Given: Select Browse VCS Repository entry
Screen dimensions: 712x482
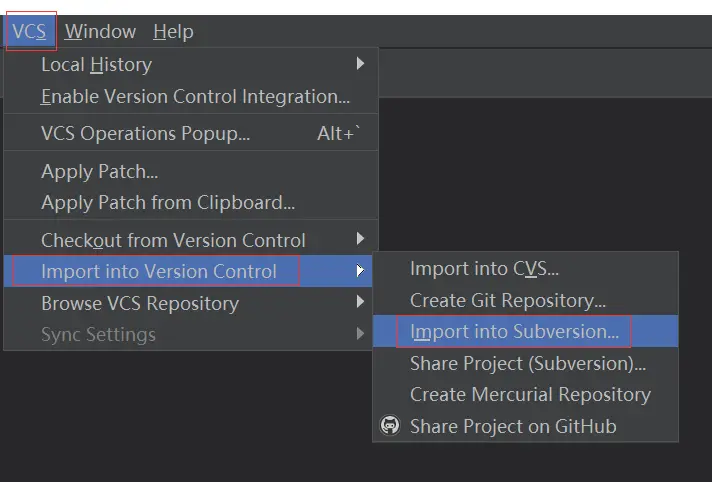Looking at the screenshot, I should 140,303.
